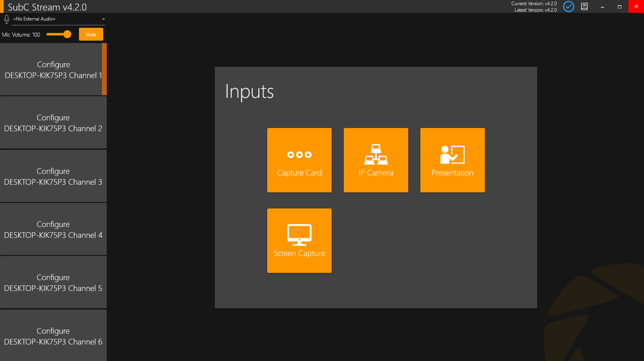Open the Presentation input option

[452, 160]
